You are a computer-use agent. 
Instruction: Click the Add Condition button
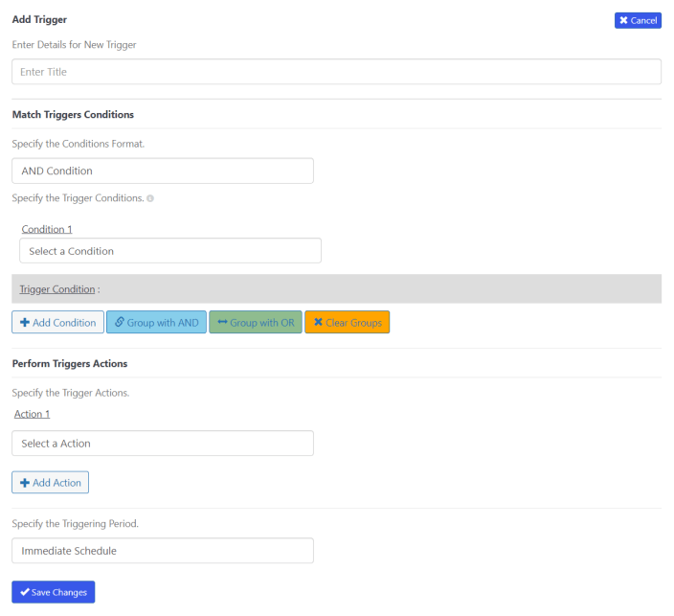click(58, 322)
